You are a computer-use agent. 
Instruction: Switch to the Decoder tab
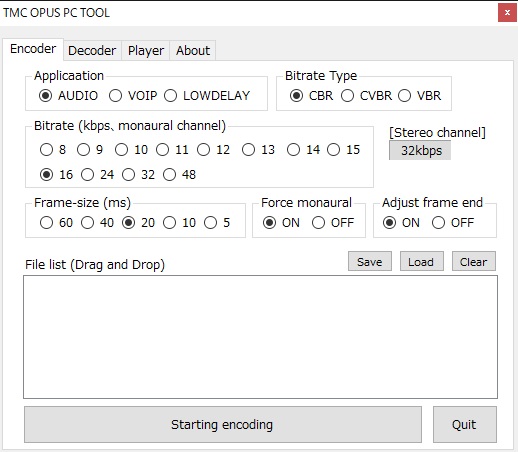tap(92, 51)
